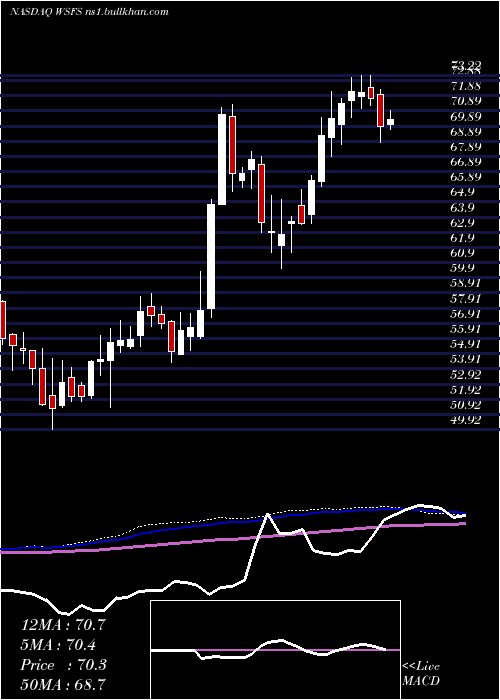This screenshot has height=700, width=500.
Task: Click the 65.89 price label
Action: pyautogui.click(x=467, y=177)
